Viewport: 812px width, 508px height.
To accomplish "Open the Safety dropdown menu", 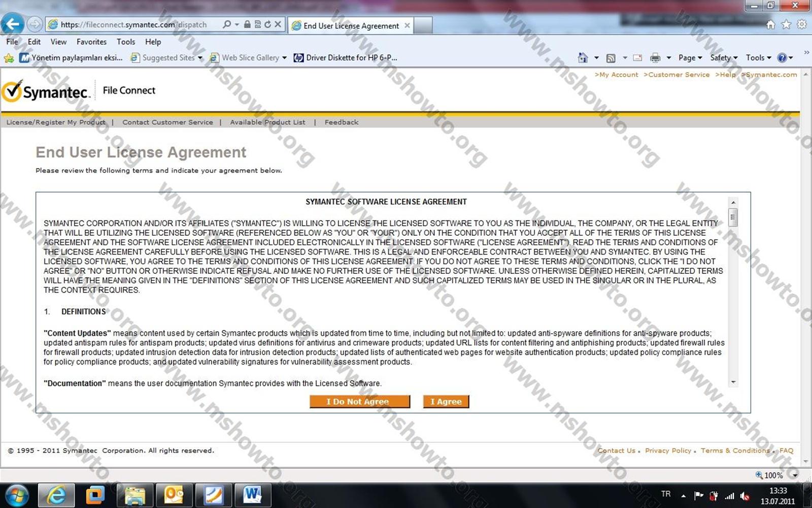I will tap(724, 58).
